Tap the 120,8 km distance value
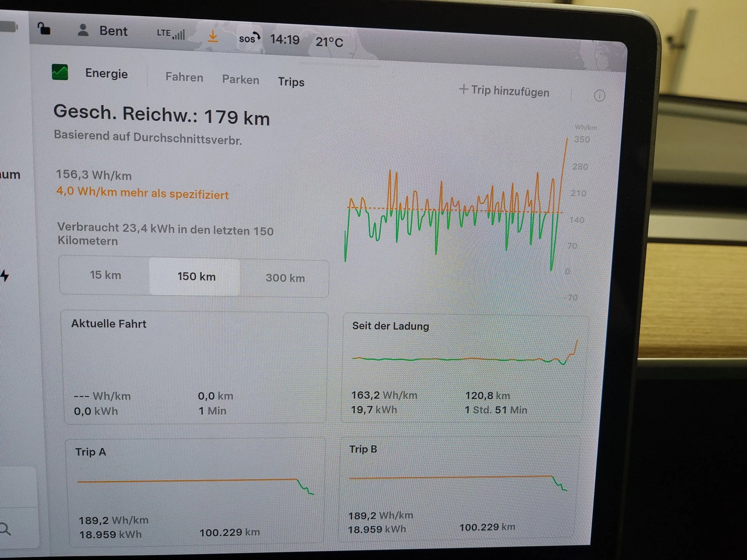Screen dimensions: 747x560 pos(488,396)
